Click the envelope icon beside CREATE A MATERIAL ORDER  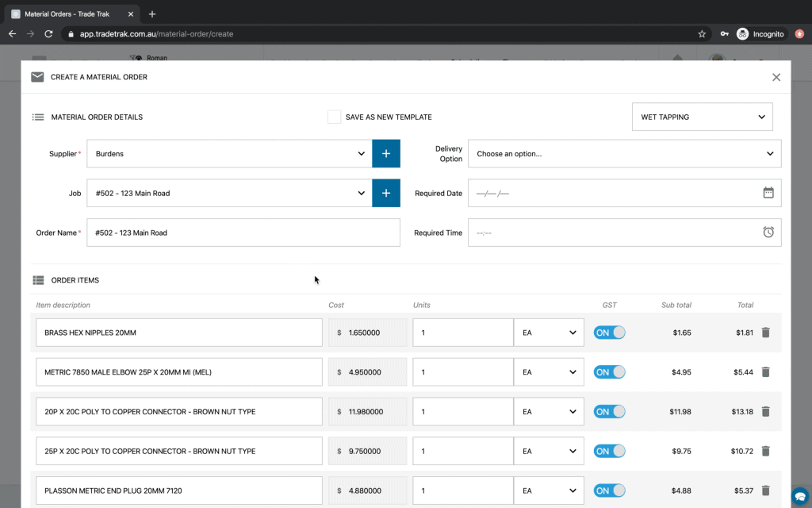coord(36,77)
